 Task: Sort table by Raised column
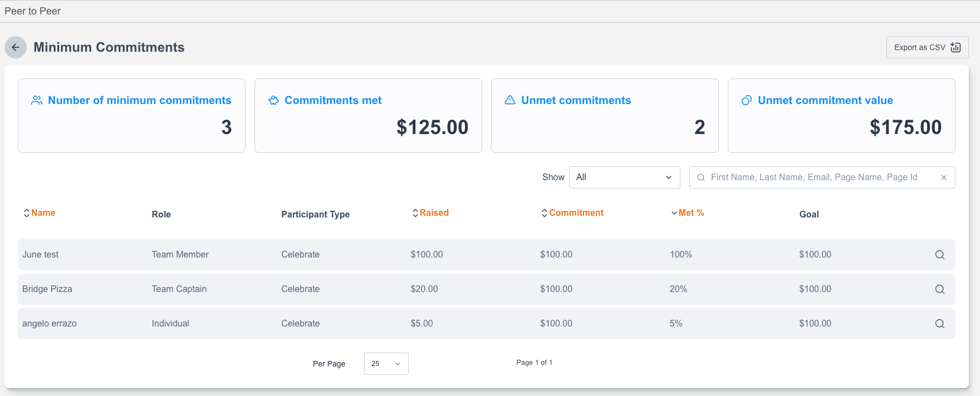point(430,213)
